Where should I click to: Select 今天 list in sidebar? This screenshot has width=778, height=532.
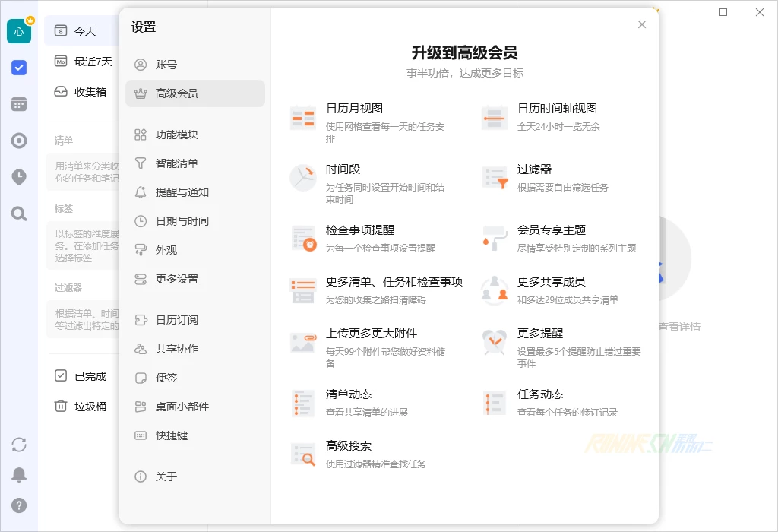click(x=84, y=31)
